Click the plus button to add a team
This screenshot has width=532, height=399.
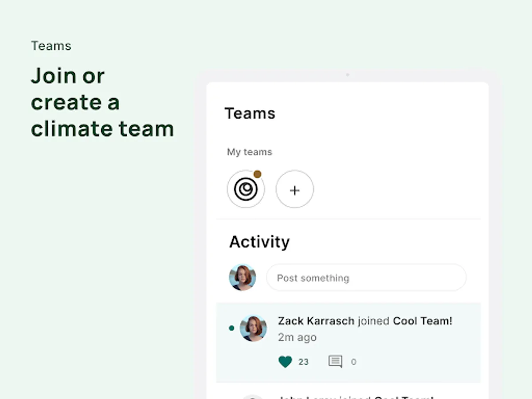294,190
